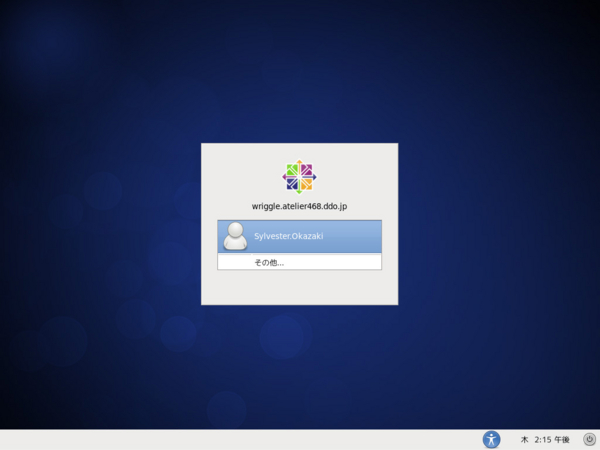Open the power shutdown menu icon
Viewport: 600px width, 450px height.
(590, 439)
